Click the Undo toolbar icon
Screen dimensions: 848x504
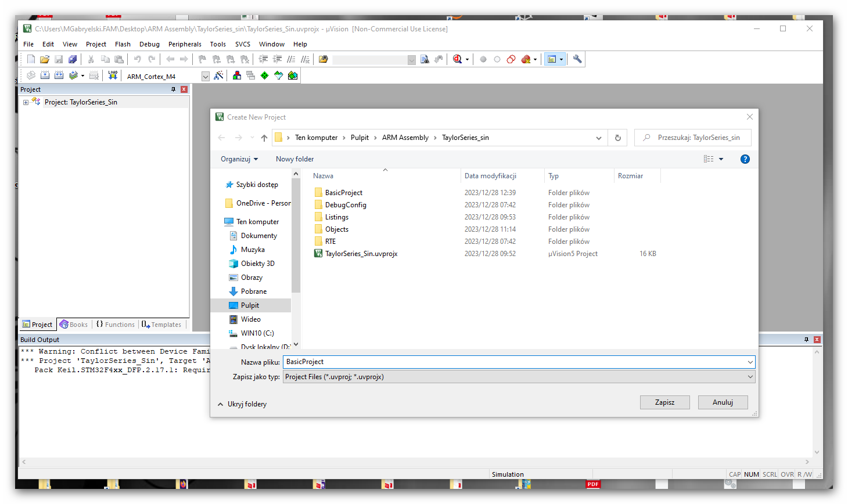(x=137, y=59)
